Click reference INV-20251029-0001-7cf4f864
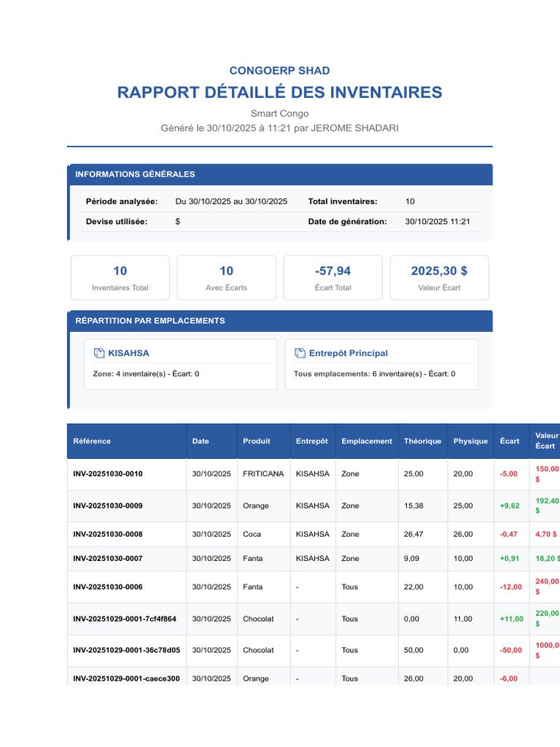The height and width of the screenshot is (747, 560). coord(125,619)
